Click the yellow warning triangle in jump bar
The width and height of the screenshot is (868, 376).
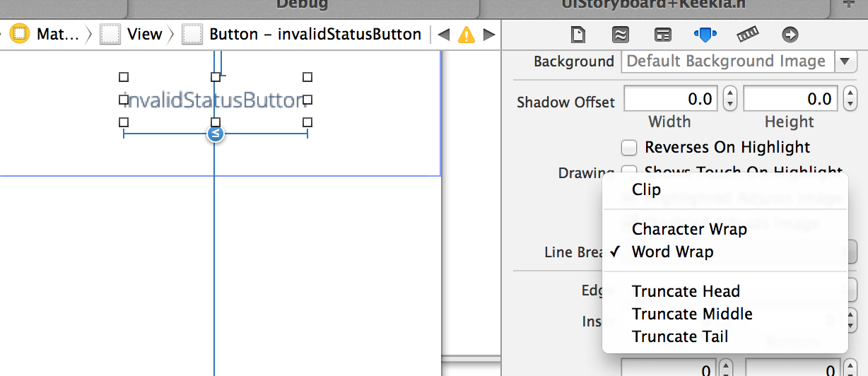(467, 35)
